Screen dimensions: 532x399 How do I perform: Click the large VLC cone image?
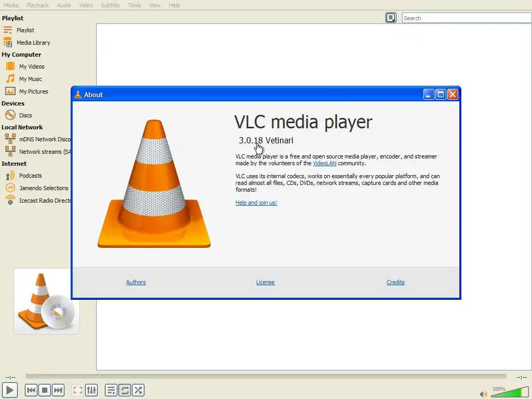[154, 183]
